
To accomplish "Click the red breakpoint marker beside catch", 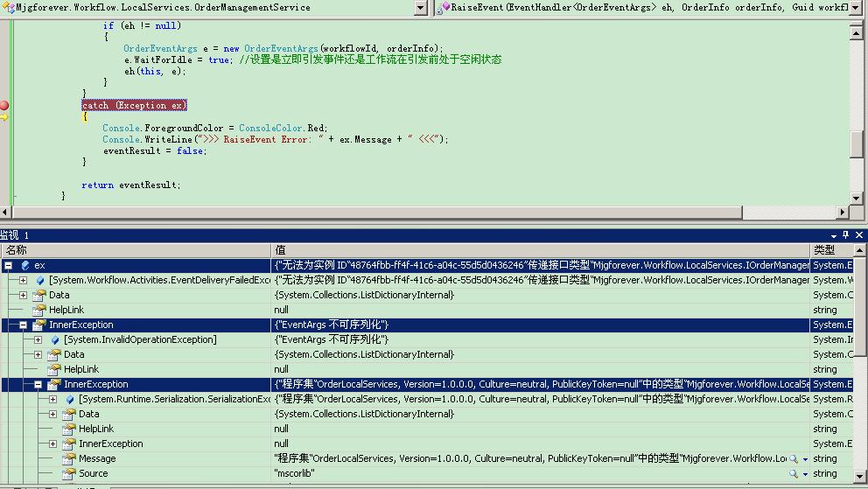I will (4, 105).
